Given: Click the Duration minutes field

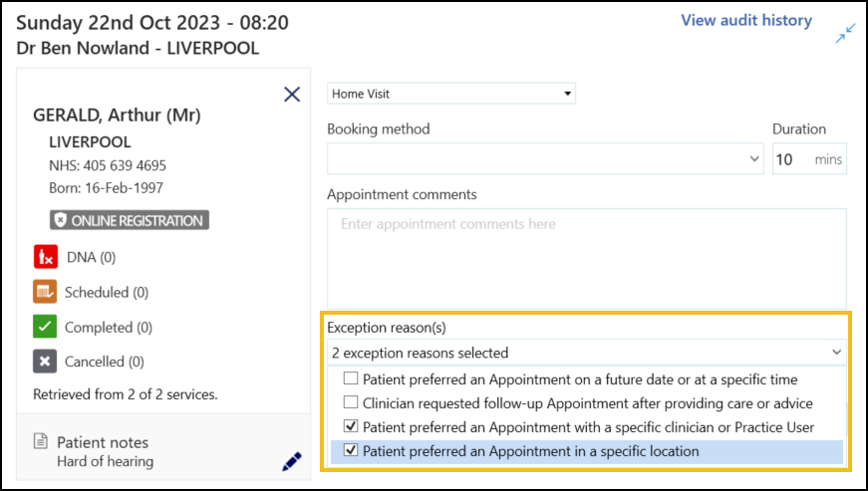Looking at the screenshot, I should [x=793, y=159].
